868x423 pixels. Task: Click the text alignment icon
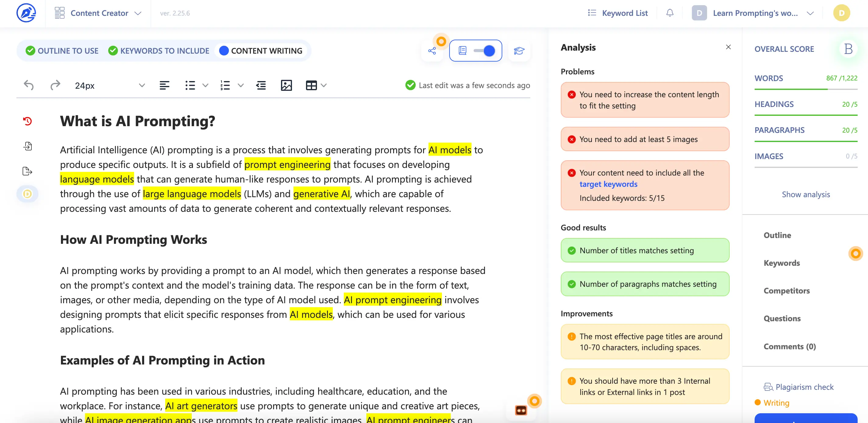pyautogui.click(x=164, y=85)
